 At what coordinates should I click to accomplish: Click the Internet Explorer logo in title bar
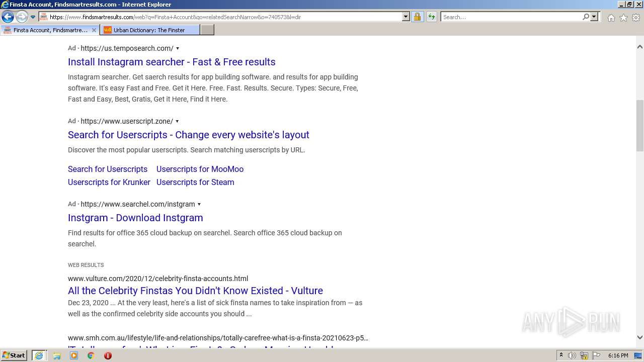coord(5,5)
